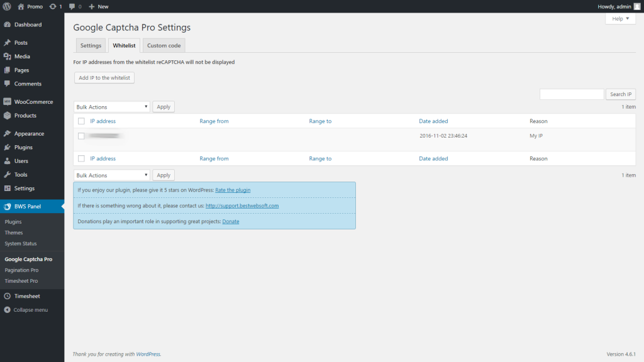Click into the Search IP text field

click(x=572, y=94)
